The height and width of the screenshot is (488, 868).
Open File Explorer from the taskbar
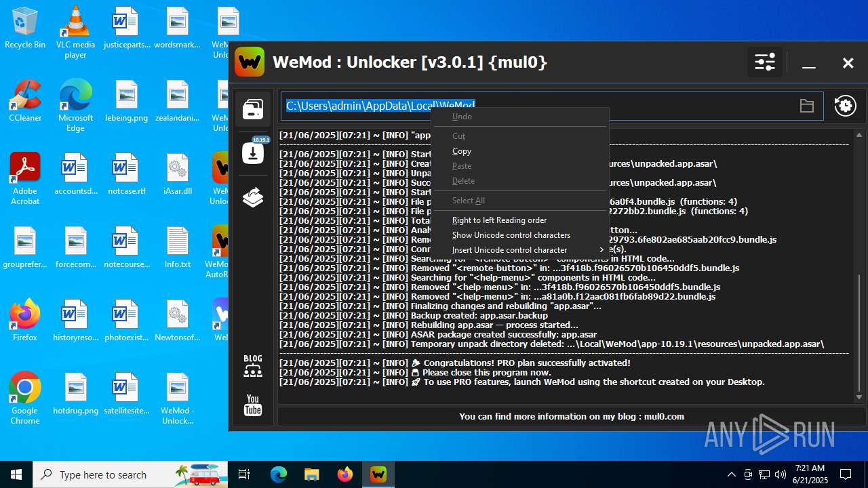312,474
